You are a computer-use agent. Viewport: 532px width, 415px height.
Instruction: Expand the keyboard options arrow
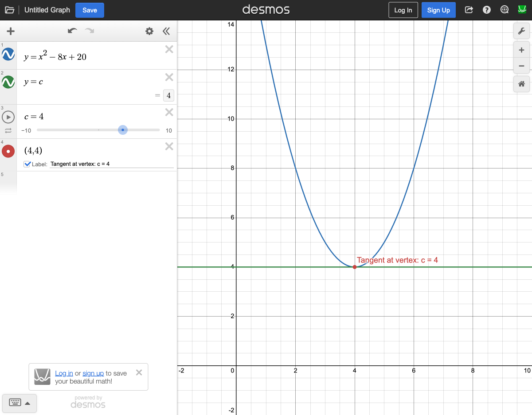click(27, 403)
